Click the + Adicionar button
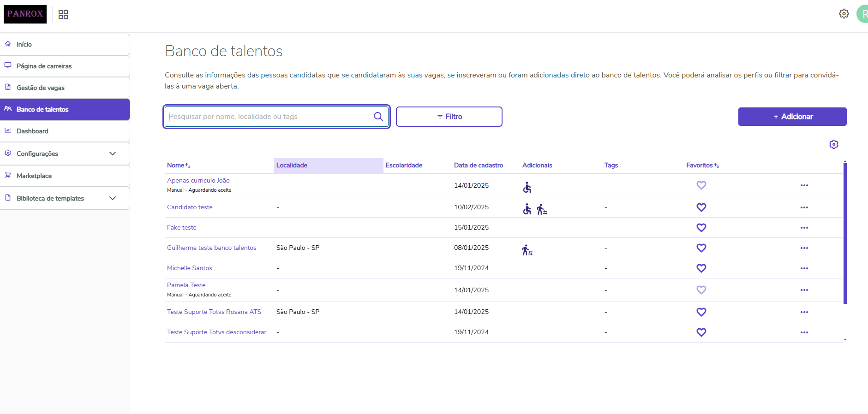The height and width of the screenshot is (414, 868). (x=792, y=117)
